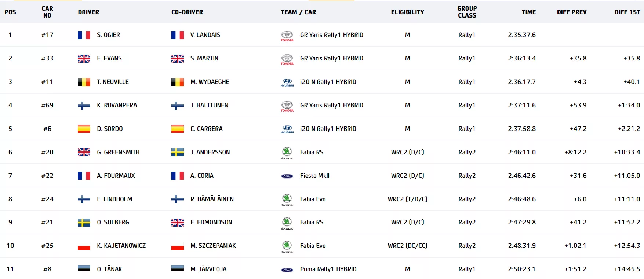The image size is (644, 279).
Task: Click the Estonian flag next to O. Tänak
Action: point(84,269)
